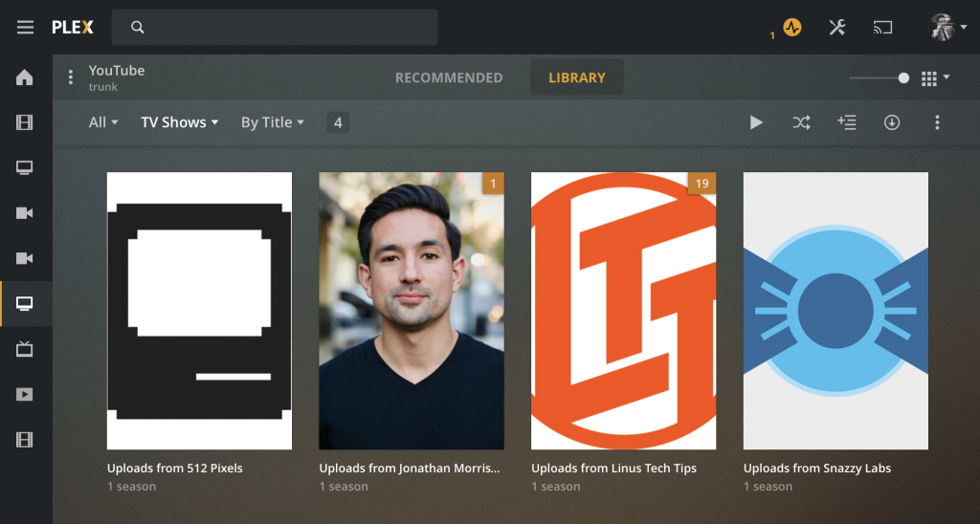Click the Plex logo
Viewport: 980px width, 524px height.
pos(73,28)
